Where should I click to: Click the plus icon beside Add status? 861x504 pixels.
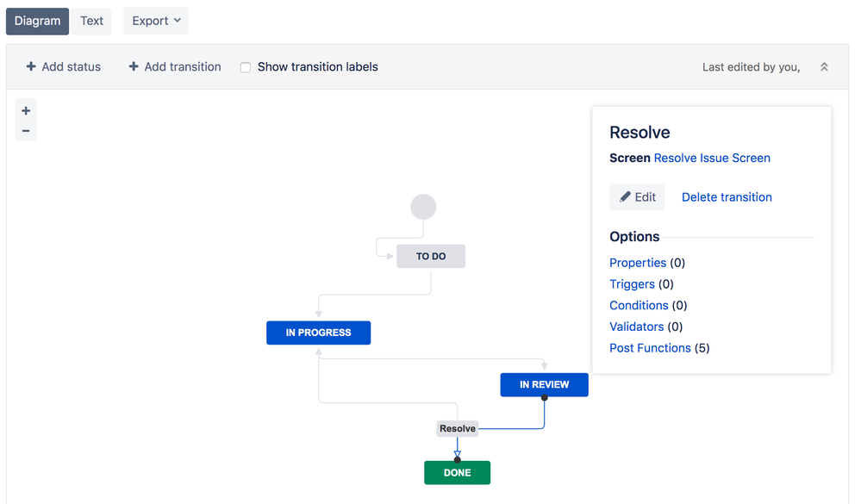[30, 66]
